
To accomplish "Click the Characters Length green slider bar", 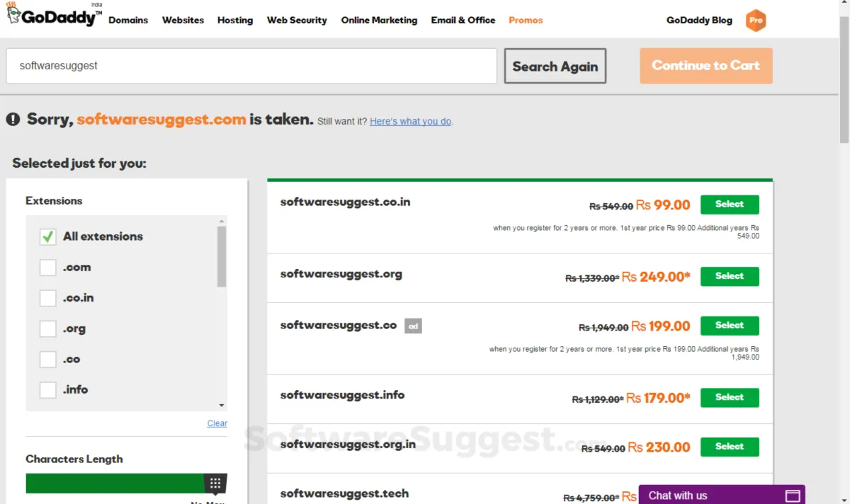I will [115, 483].
